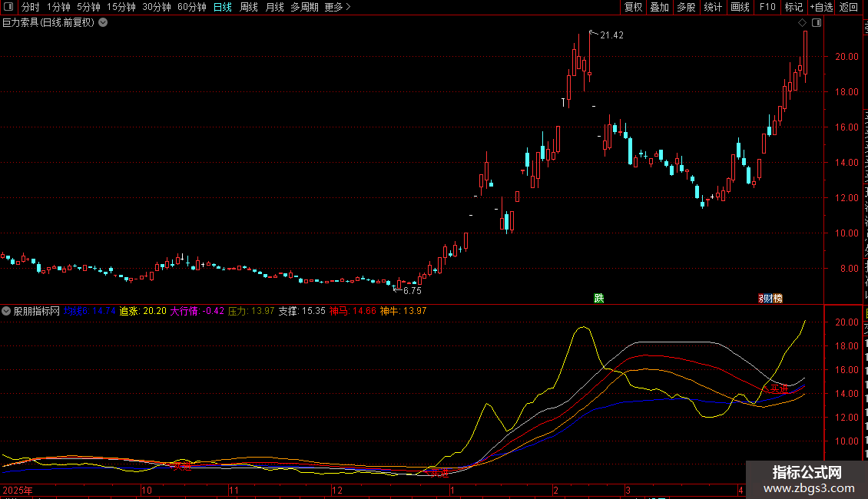This screenshot has width=868, height=499.
Task: Click 返回 to go back
Action: tap(848, 7)
